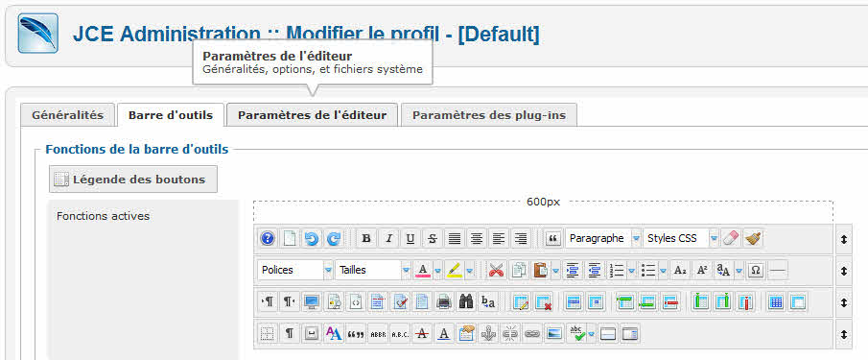Screen dimensions: 868x360
Task: Expand the Styles CSS dropdown
Action: [x=680, y=239]
